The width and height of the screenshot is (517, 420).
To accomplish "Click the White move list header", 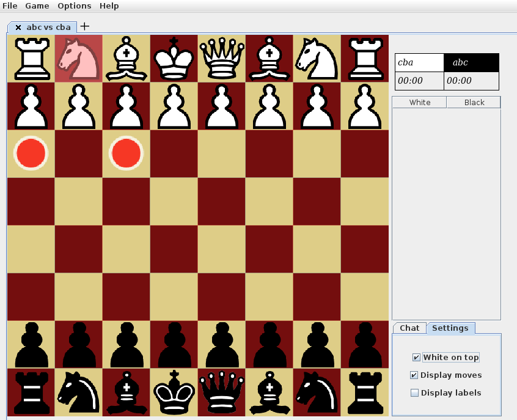I will [419, 102].
